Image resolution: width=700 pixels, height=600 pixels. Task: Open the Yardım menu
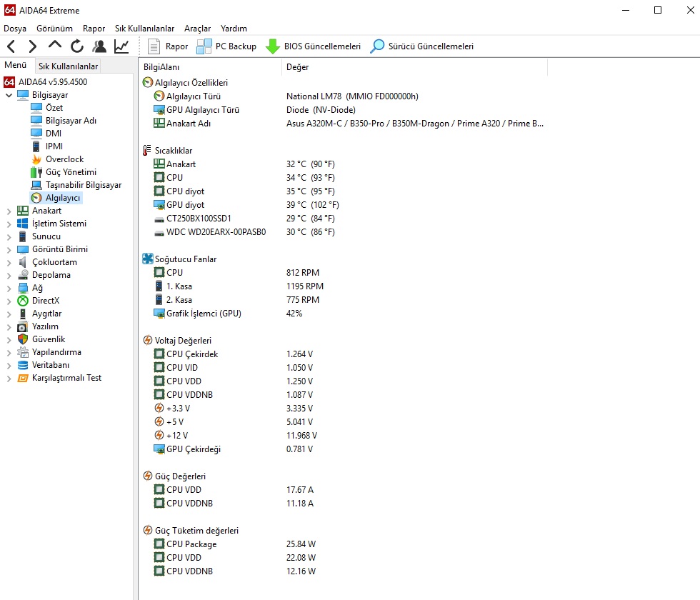[234, 29]
